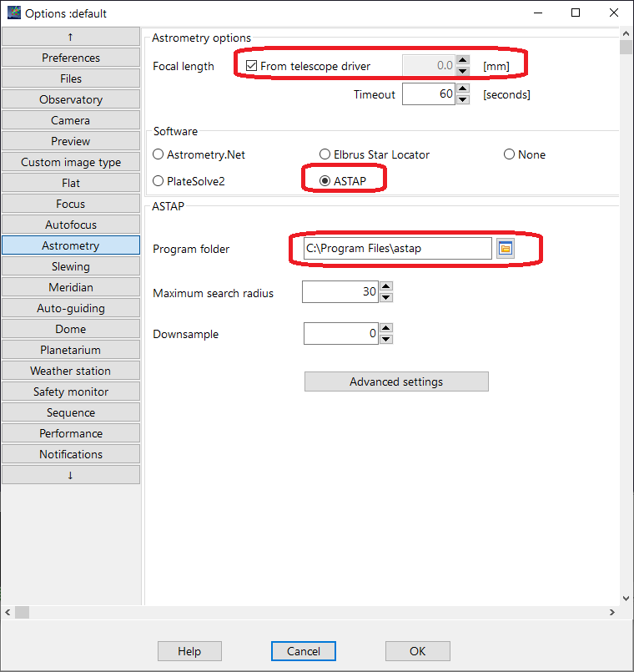Go to the Planetarium options
Image resolution: width=634 pixels, height=672 pixels.
71,350
